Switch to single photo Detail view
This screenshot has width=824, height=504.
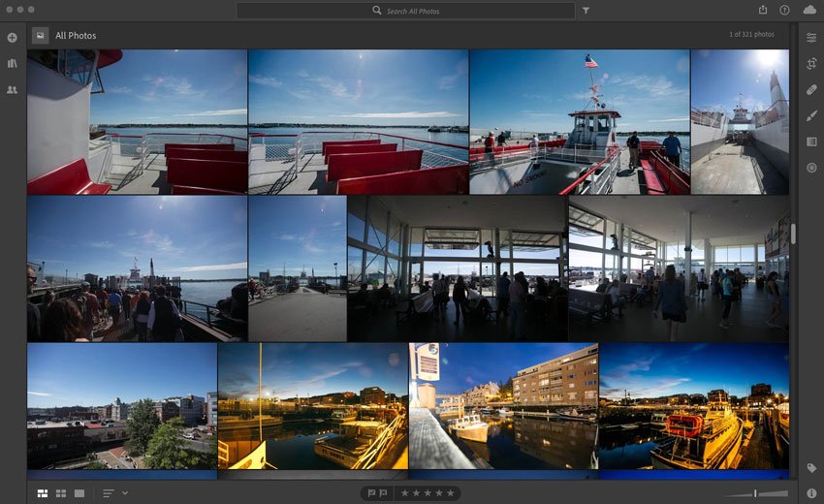[x=79, y=493]
